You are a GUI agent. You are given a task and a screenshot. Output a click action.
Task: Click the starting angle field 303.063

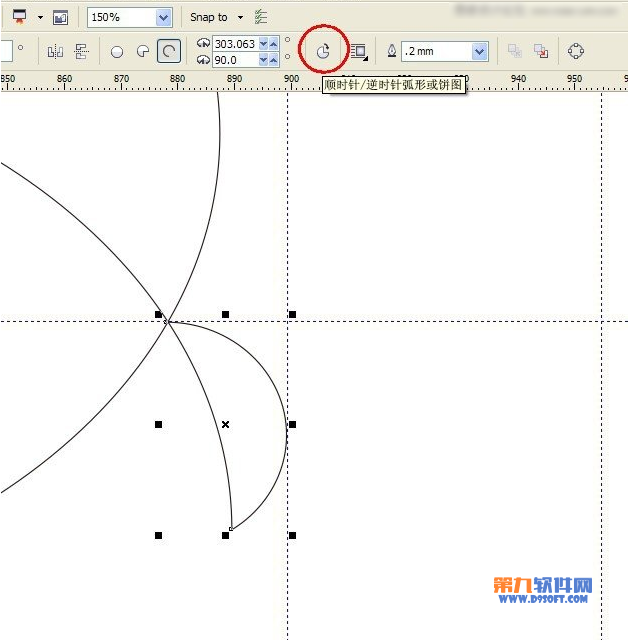pos(236,44)
